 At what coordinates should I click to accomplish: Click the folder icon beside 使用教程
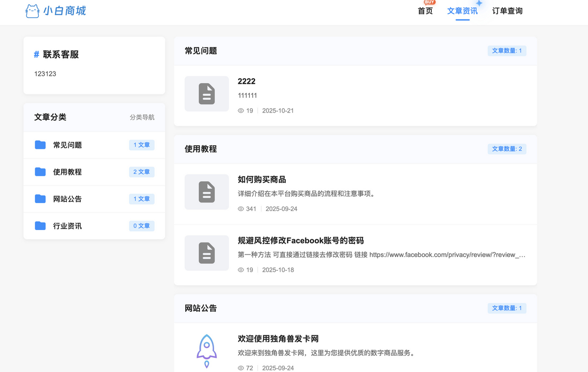pyautogui.click(x=40, y=172)
